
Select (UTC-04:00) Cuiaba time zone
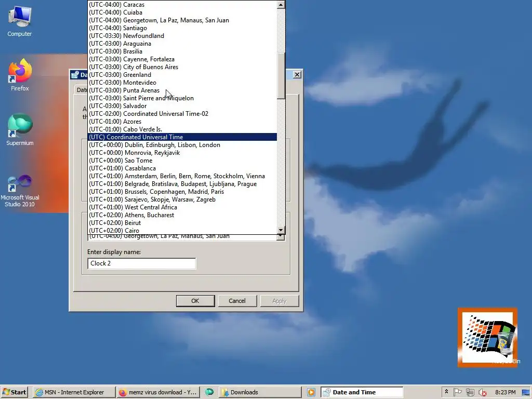(x=182, y=12)
